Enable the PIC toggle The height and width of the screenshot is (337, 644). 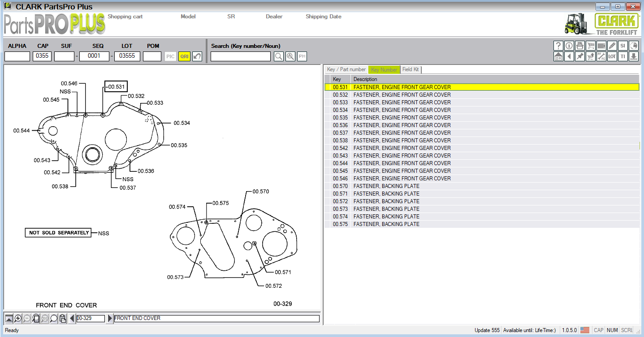[170, 56]
